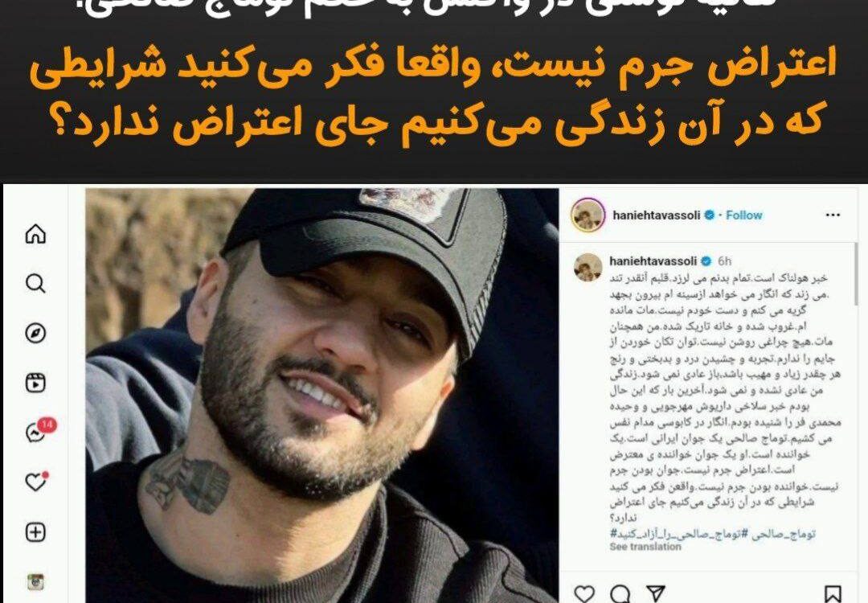
Task: Comment on the post via speech bubble icon
Action: click(x=620, y=593)
